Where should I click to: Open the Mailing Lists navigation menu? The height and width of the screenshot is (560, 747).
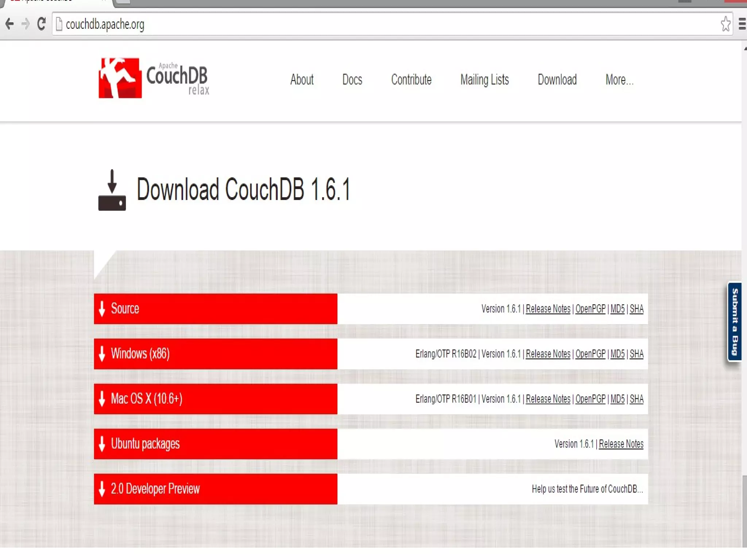(x=484, y=79)
